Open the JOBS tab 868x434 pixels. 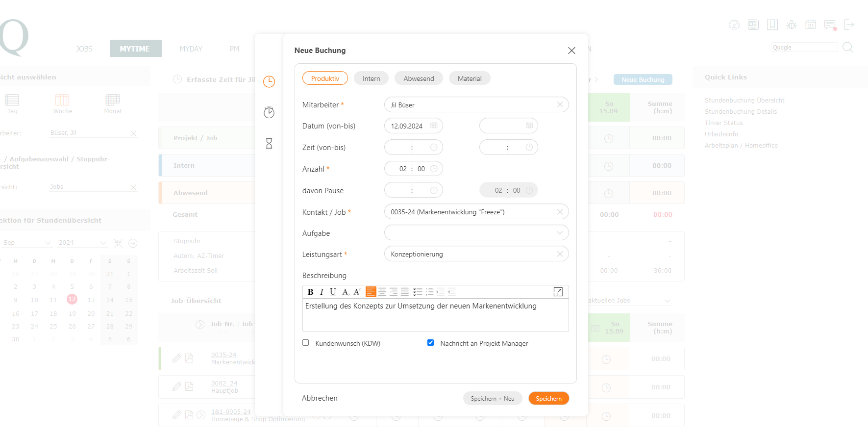(84, 49)
